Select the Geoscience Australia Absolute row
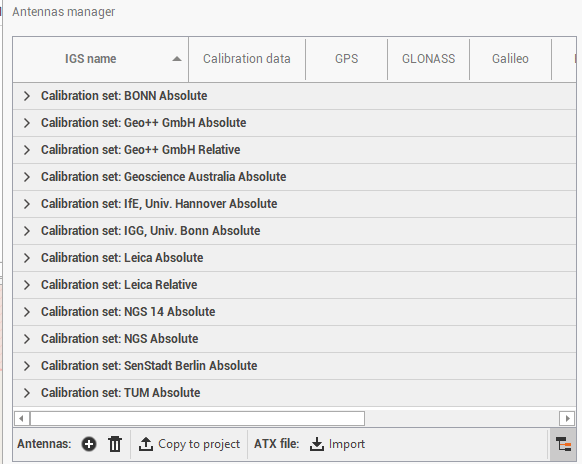This screenshot has height=464, width=582. coord(294,177)
